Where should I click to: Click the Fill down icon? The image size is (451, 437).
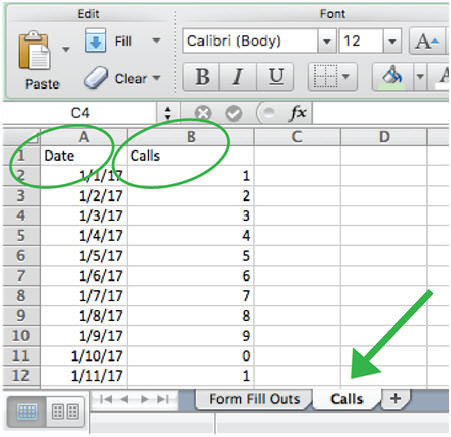pyautogui.click(x=95, y=41)
